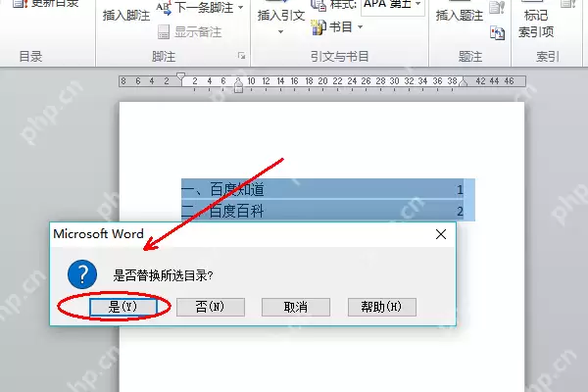588x392 pixels.
Task: Click the 更新目录 (update table of contents) icon
Action: point(20,4)
